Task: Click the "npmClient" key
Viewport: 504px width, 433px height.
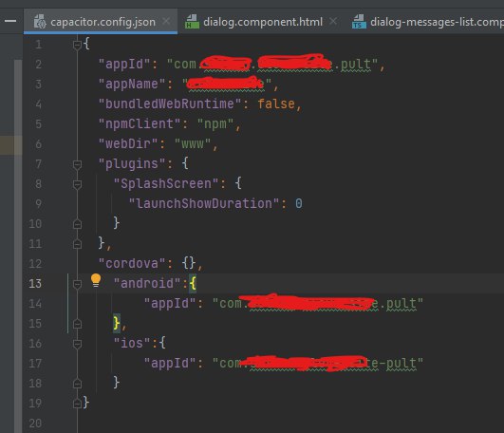Action: pyautogui.click(x=140, y=124)
